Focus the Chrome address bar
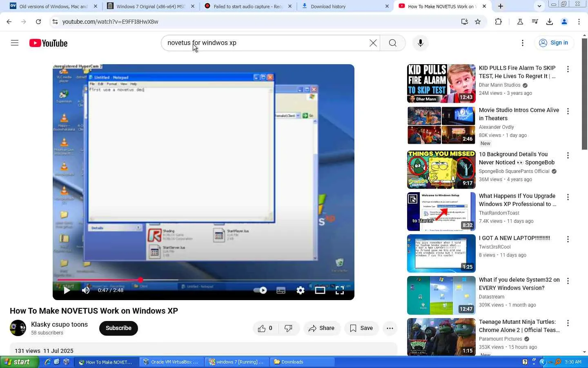 click(x=257, y=22)
